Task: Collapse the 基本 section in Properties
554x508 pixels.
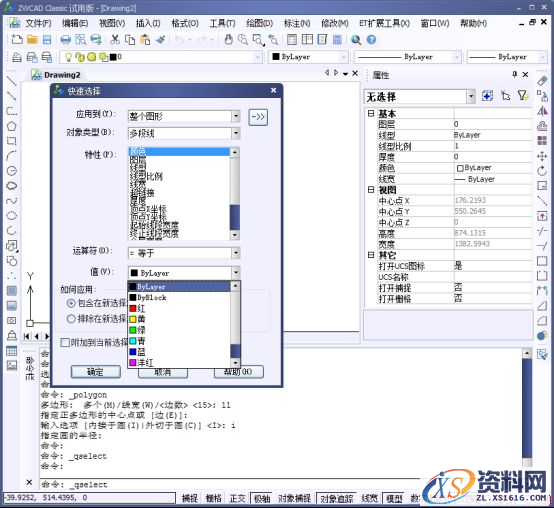Action: [371, 113]
